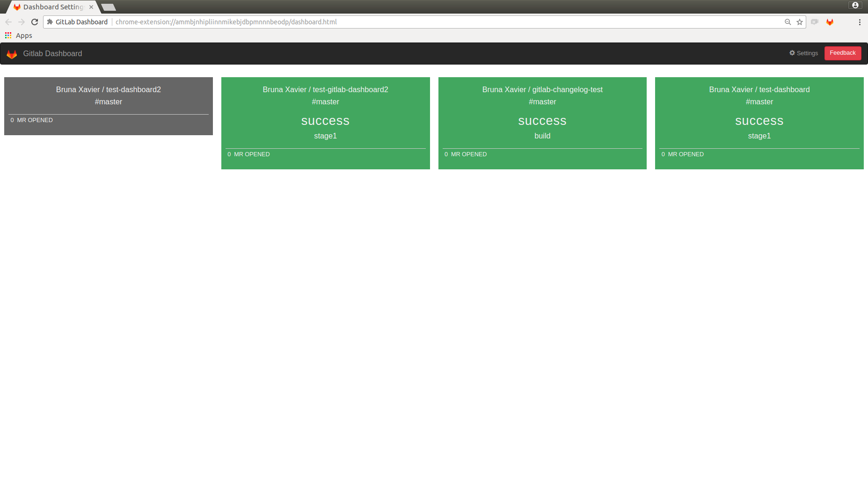The width and height of the screenshot is (868, 494).
Task: Click the Bruna Xavier / test-dashboard title
Action: tap(759, 90)
